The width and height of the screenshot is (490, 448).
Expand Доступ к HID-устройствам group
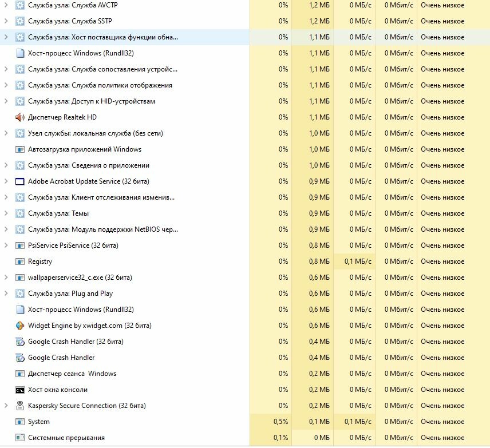pos(6,101)
